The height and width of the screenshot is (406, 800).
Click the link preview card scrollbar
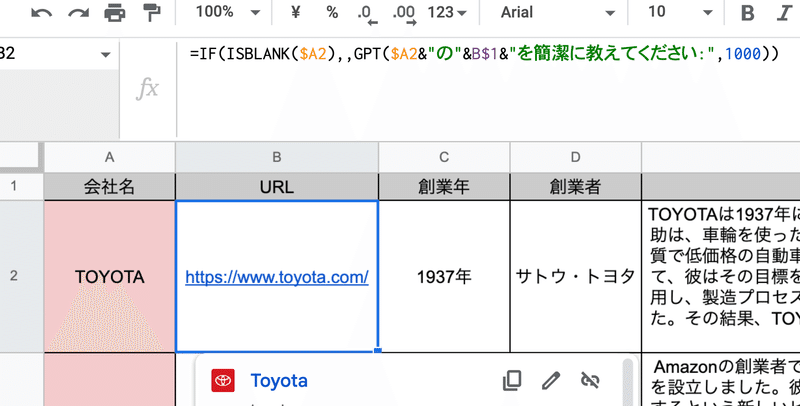[x=628, y=383]
